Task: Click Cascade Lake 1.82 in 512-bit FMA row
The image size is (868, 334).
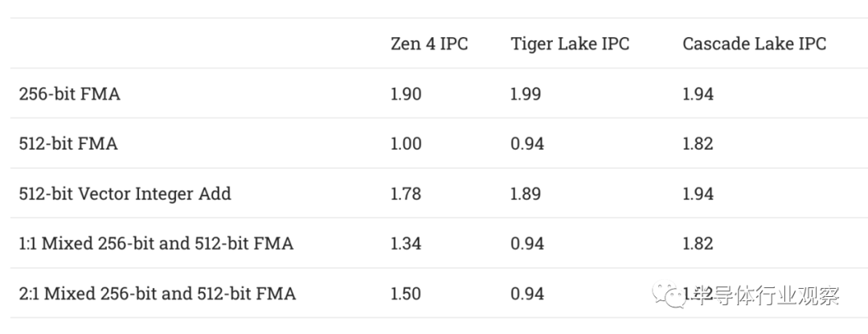Action: [698, 144]
